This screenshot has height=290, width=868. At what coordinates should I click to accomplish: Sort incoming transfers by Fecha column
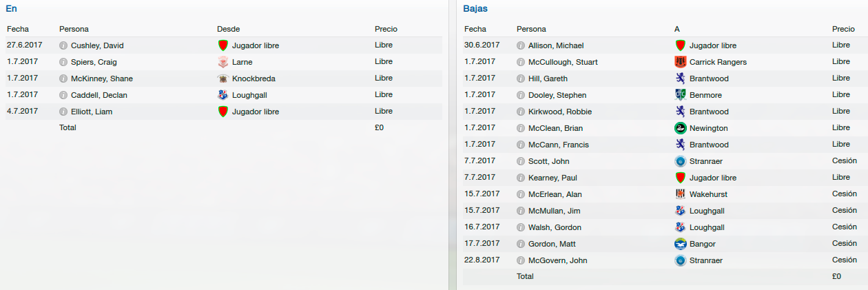tap(17, 29)
